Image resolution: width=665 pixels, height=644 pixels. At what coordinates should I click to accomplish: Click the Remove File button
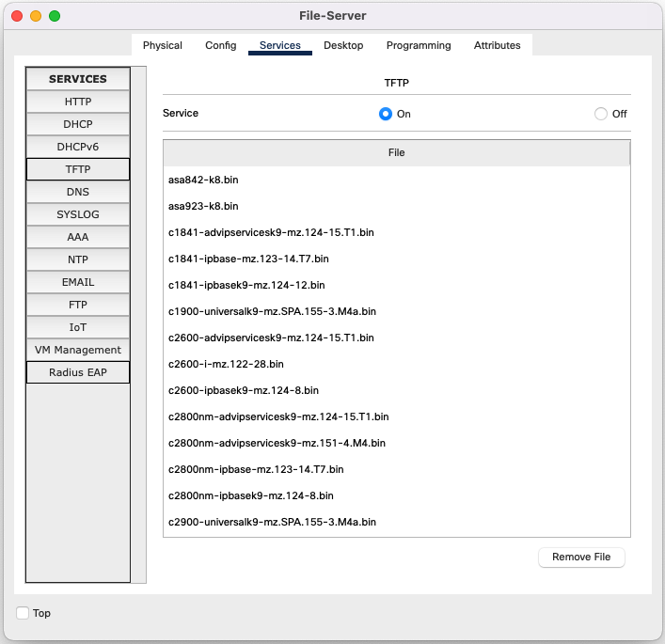coord(581,557)
